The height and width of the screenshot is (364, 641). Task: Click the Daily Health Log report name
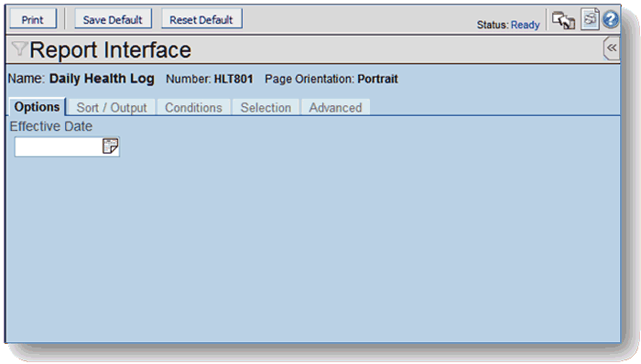pyautogui.click(x=102, y=79)
